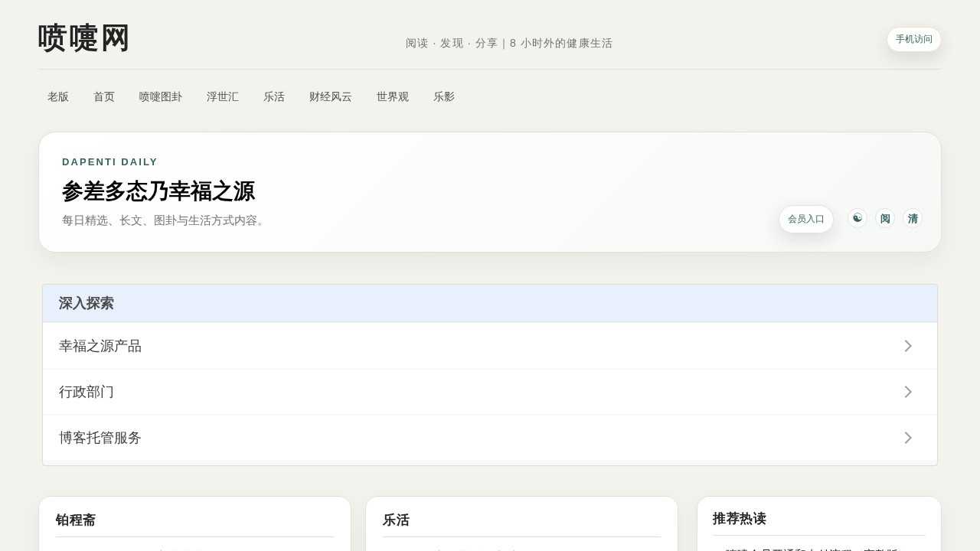Viewport: 980px width, 551px height.
Task: Click the 深入探索 panel header
Action: 490,303
